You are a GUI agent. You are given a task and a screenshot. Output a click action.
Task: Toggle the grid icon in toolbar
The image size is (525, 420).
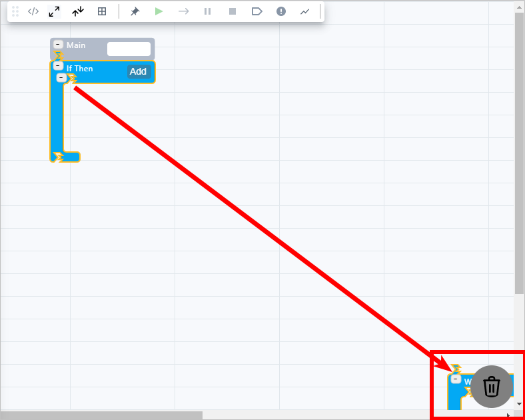pos(102,11)
